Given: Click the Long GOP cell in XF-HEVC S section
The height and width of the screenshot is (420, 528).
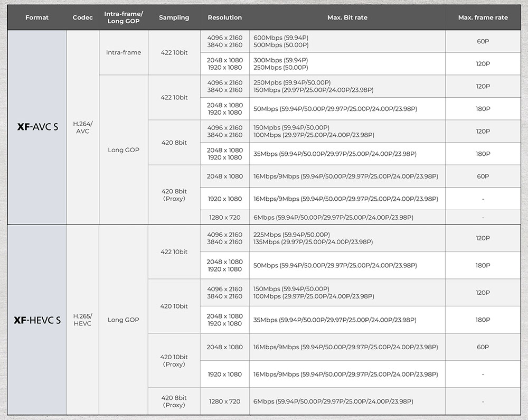Looking at the screenshot, I should pyautogui.click(x=123, y=320).
